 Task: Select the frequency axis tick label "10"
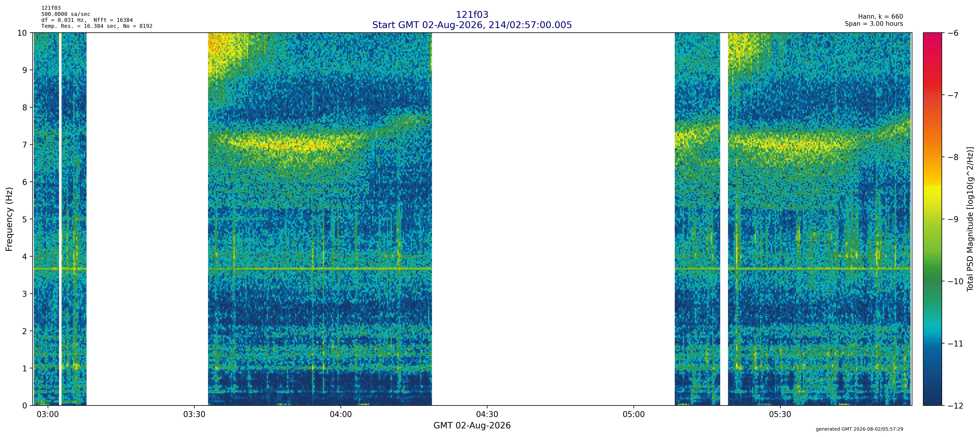(x=22, y=33)
